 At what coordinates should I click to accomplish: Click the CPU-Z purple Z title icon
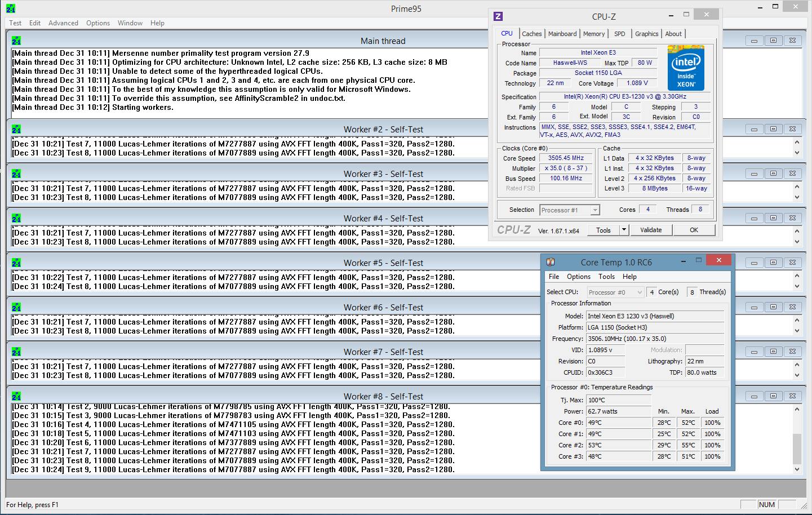click(x=498, y=17)
